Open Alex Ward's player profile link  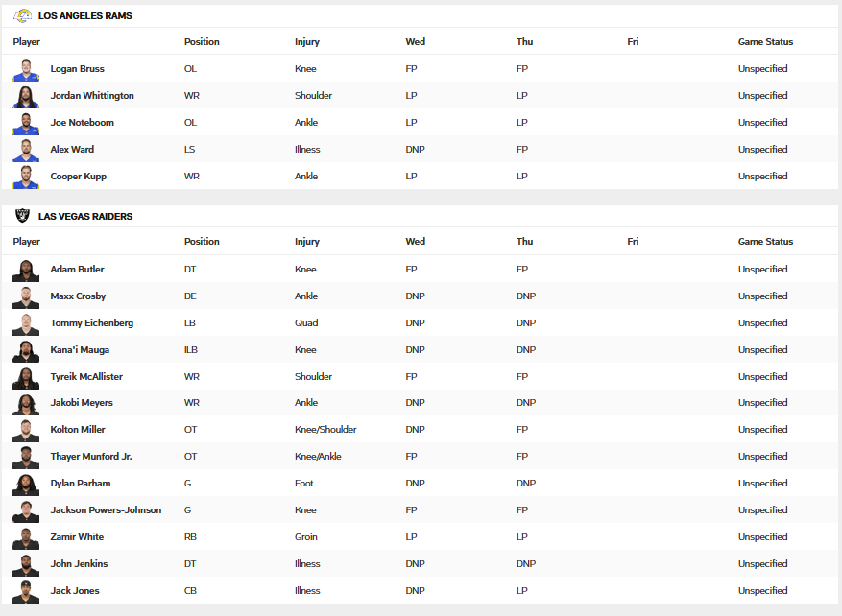pos(72,150)
